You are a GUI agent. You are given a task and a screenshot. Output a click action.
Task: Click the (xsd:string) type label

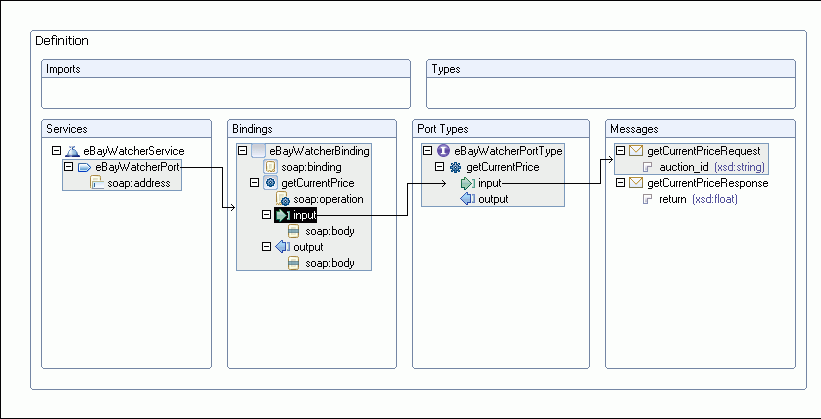tap(739, 168)
